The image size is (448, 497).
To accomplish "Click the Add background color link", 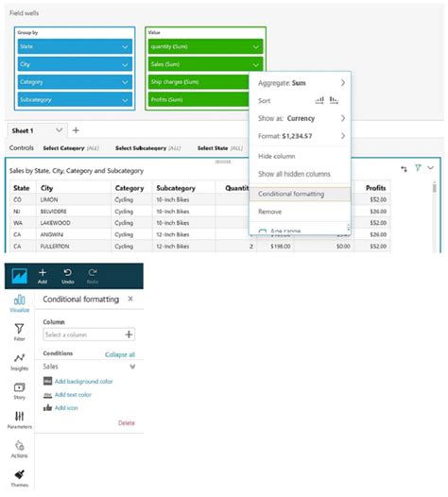I will 84,382.
